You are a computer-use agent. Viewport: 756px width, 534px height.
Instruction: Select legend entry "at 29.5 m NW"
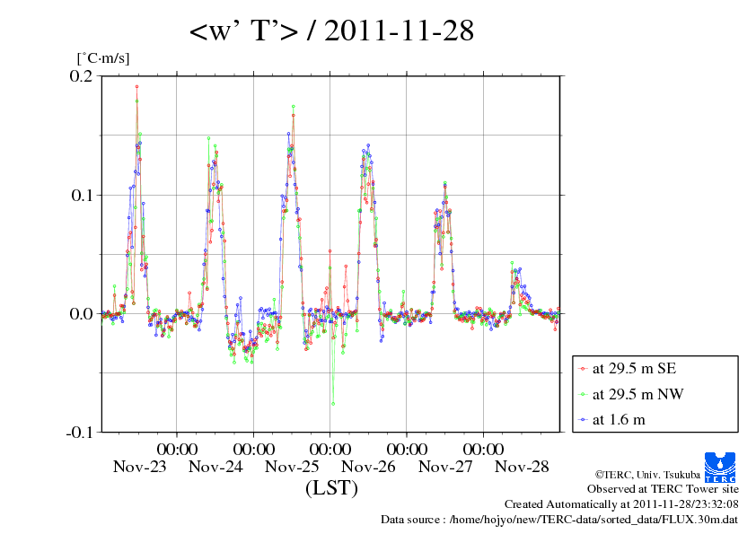coord(637,394)
